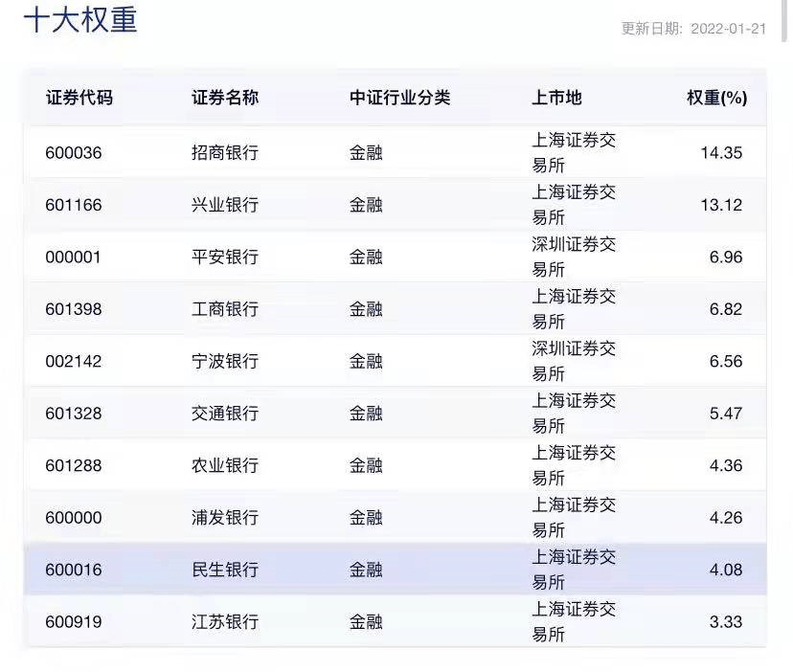Click 工商银行 in the name column

coord(225,309)
